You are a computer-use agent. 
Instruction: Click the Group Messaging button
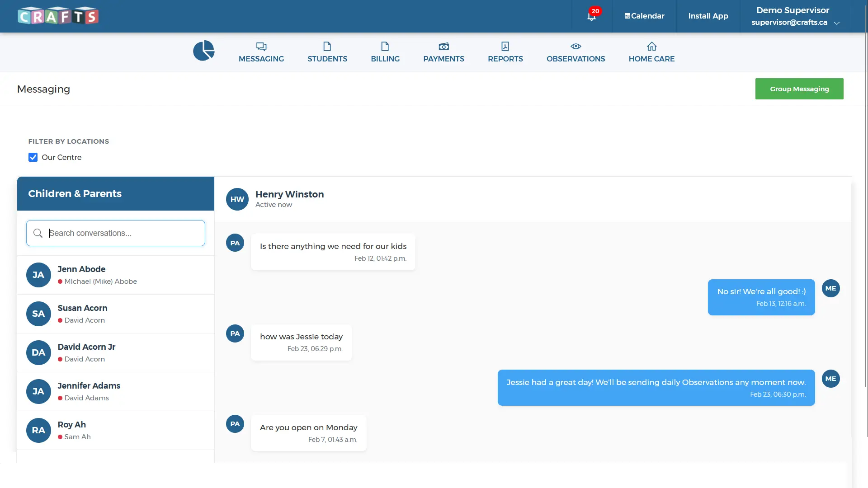point(799,89)
